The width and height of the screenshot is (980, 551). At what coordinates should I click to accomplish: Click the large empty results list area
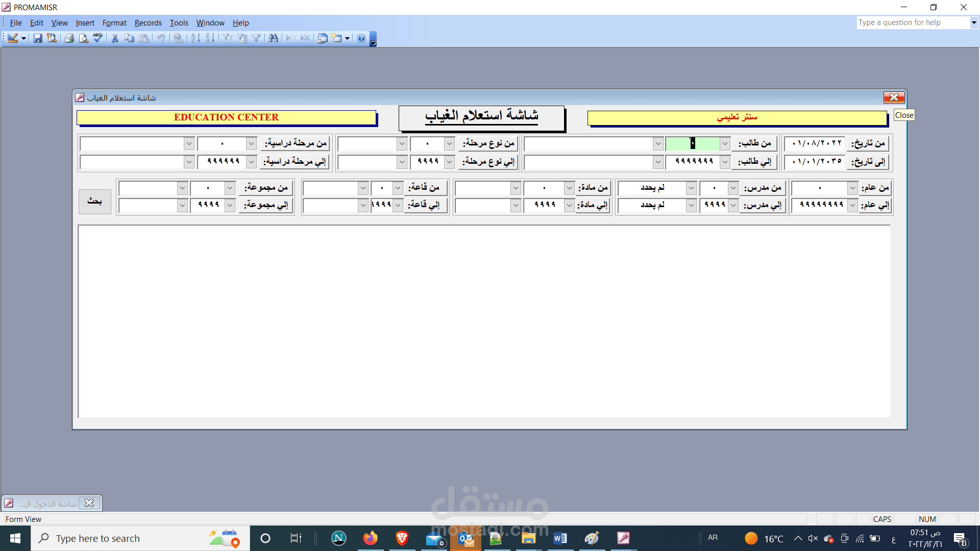click(x=484, y=321)
